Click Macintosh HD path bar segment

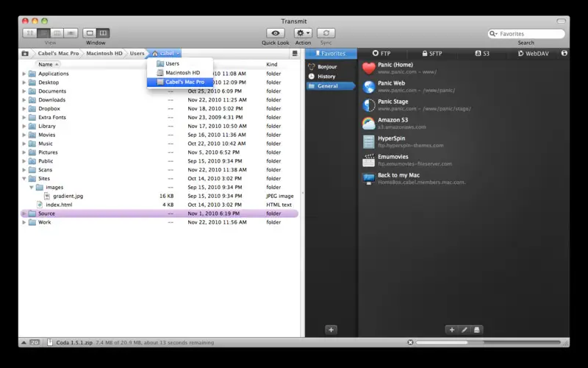(x=104, y=53)
